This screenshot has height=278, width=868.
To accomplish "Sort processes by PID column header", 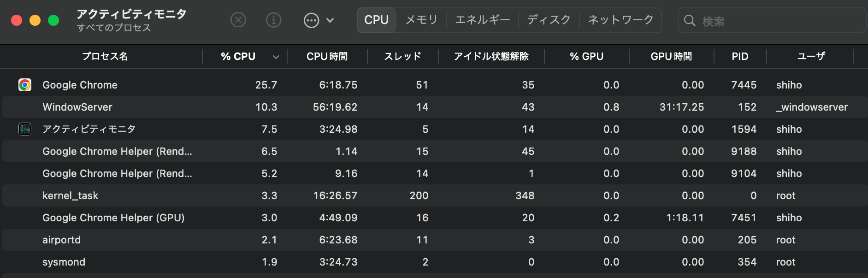I will tap(740, 56).
